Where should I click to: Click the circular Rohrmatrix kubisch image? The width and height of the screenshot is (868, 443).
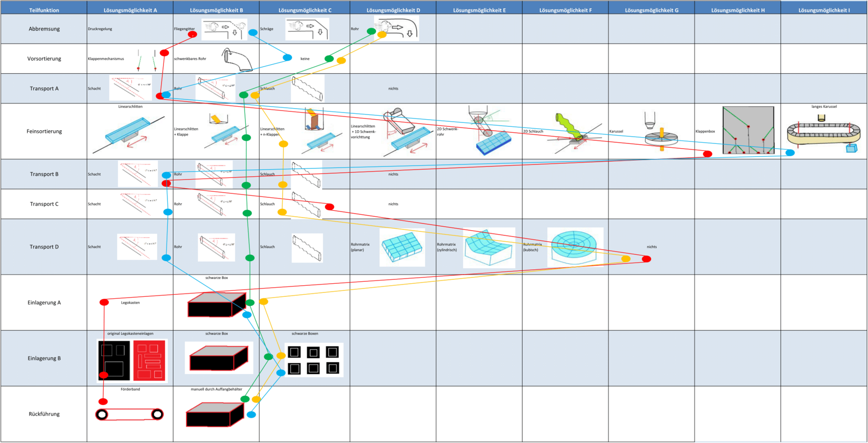click(x=575, y=246)
